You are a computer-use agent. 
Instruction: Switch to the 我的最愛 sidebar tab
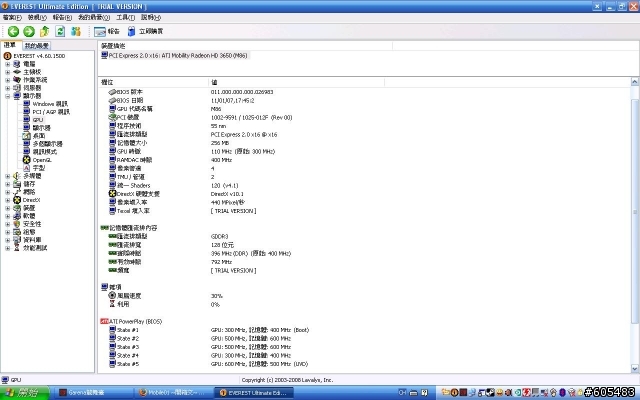(36, 46)
